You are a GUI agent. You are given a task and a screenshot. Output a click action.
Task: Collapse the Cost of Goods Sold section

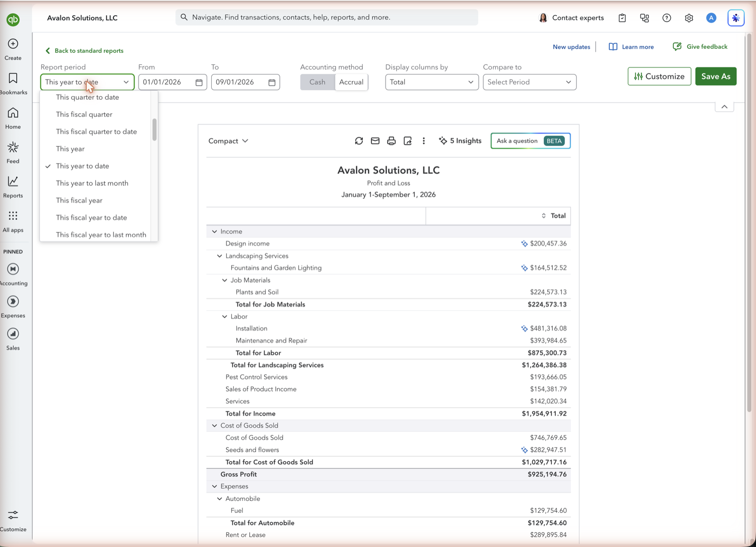[215, 426]
